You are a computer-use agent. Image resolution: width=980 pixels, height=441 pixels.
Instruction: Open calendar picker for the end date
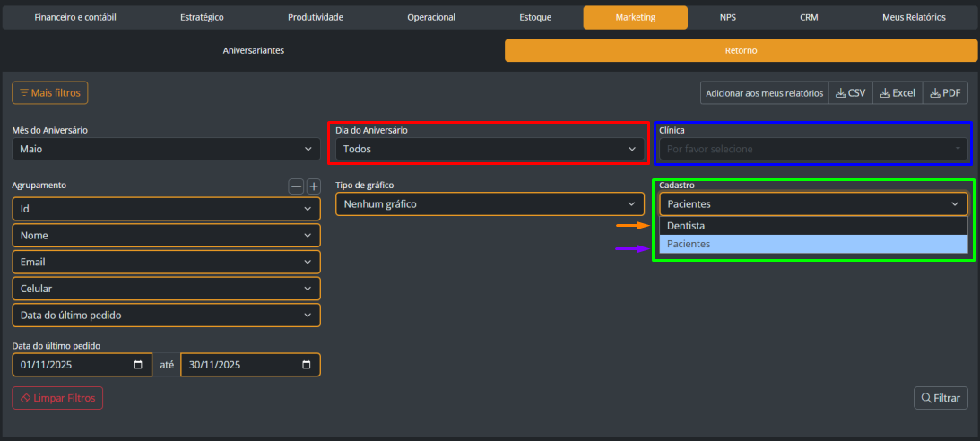click(307, 365)
